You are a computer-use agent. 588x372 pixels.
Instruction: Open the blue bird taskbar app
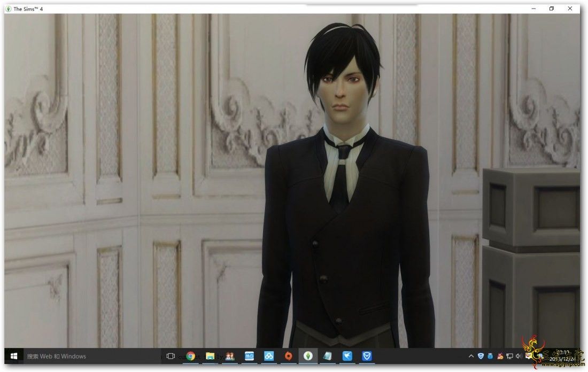(347, 356)
